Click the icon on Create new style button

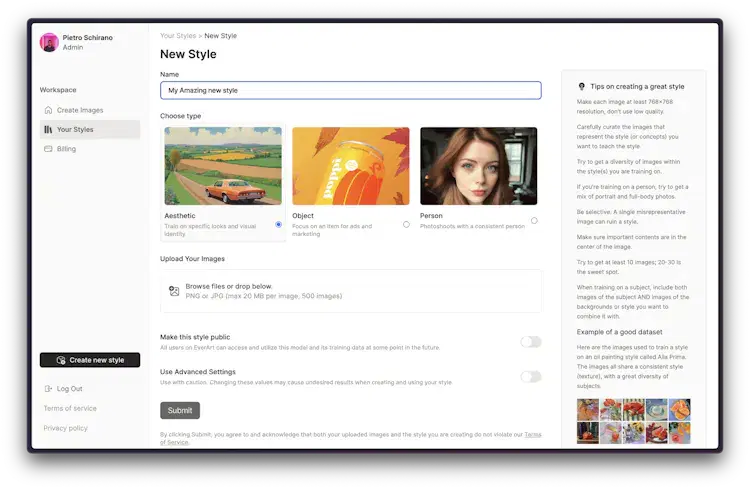tap(61, 360)
